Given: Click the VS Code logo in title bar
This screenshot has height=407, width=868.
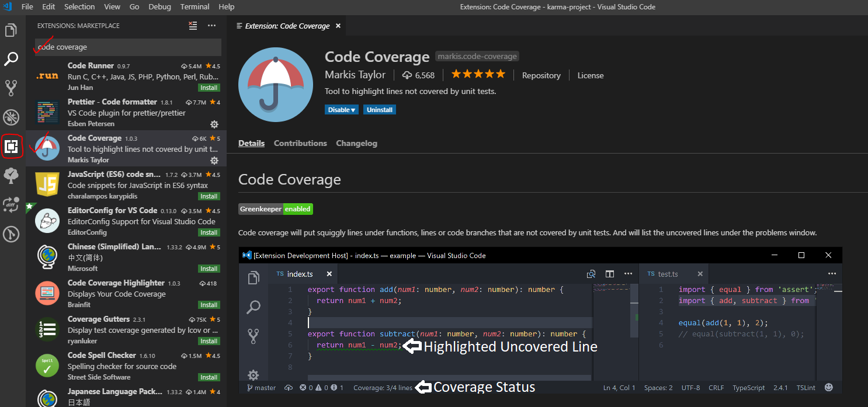Looking at the screenshot, I should coord(8,7).
